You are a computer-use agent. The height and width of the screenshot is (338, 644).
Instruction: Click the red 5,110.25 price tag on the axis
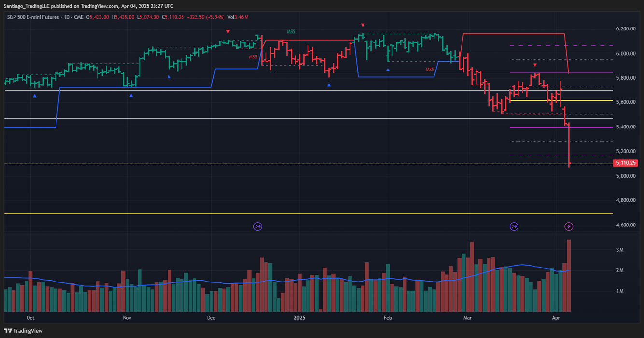pos(625,163)
